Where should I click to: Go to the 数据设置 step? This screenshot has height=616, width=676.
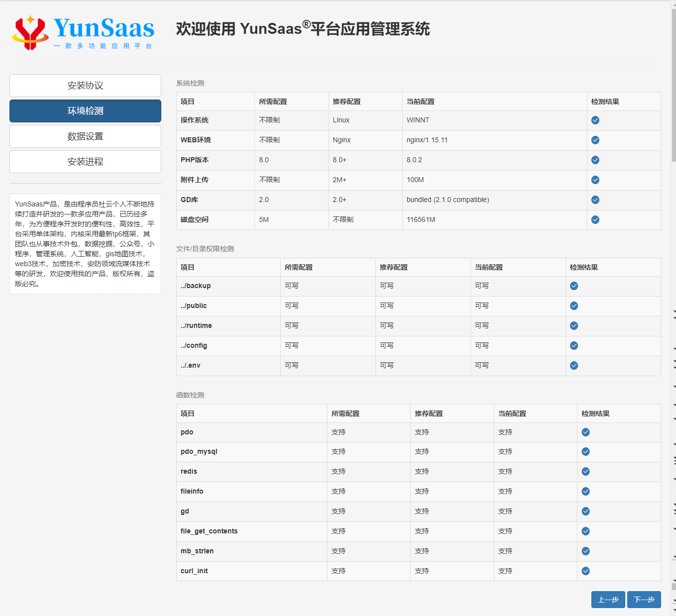coord(85,136)
